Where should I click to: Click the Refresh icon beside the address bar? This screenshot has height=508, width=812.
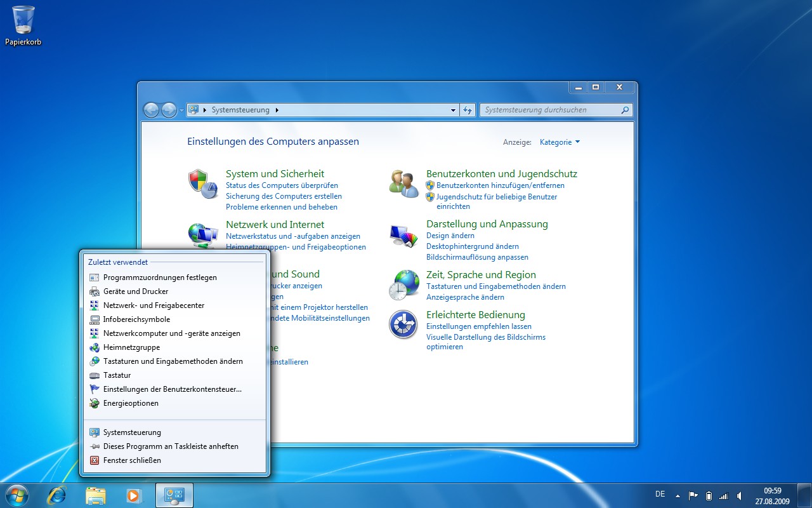pos(468,109)
